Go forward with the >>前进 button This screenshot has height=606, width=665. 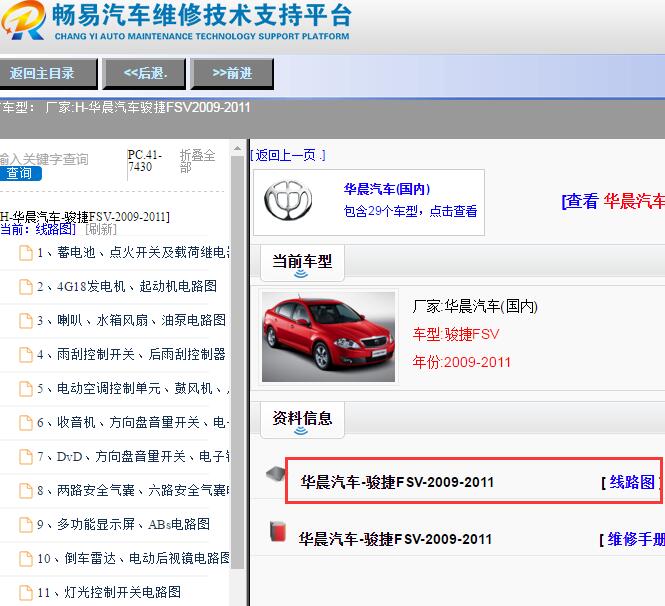[232, 74]
